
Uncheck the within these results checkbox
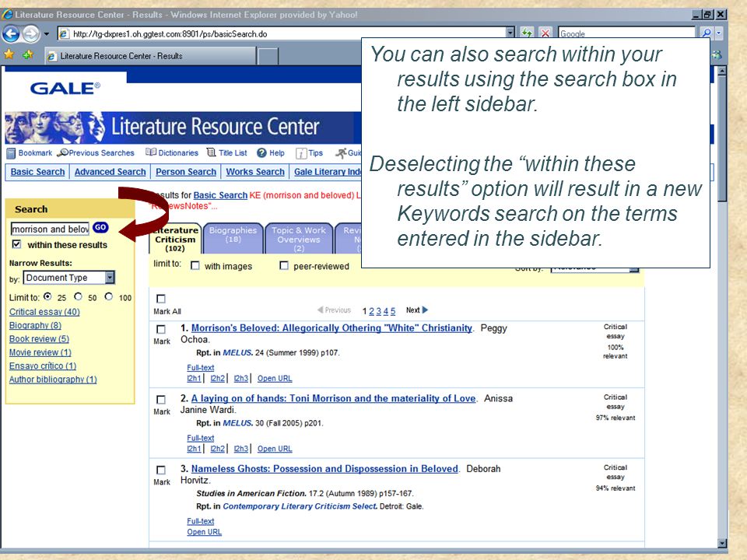[x=16, y=244]
